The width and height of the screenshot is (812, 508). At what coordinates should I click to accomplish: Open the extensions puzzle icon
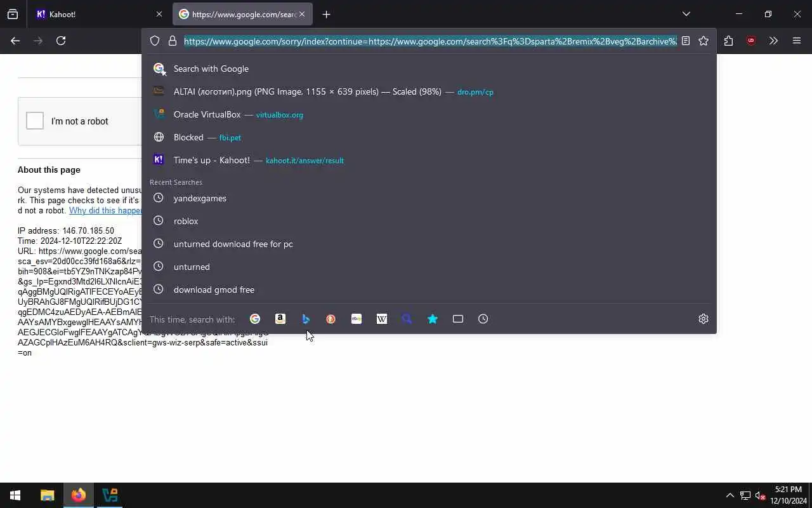click(x=728, y=41)
